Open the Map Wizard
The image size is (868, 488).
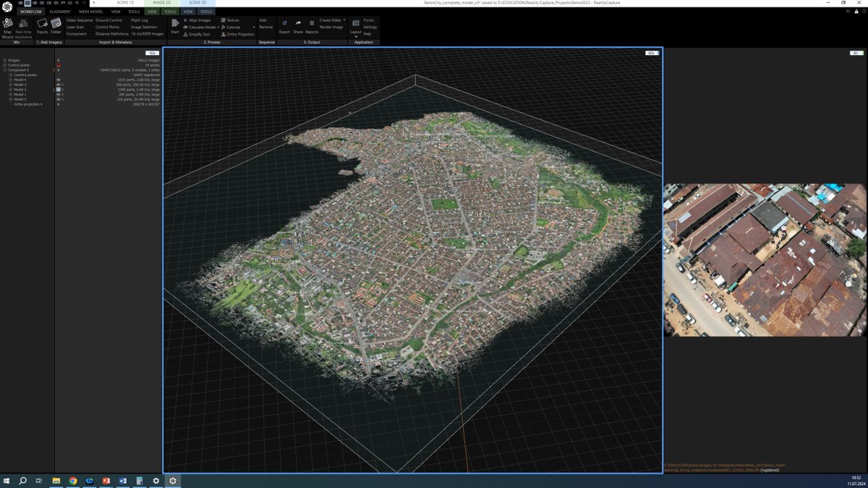click(x=7, y=27)
